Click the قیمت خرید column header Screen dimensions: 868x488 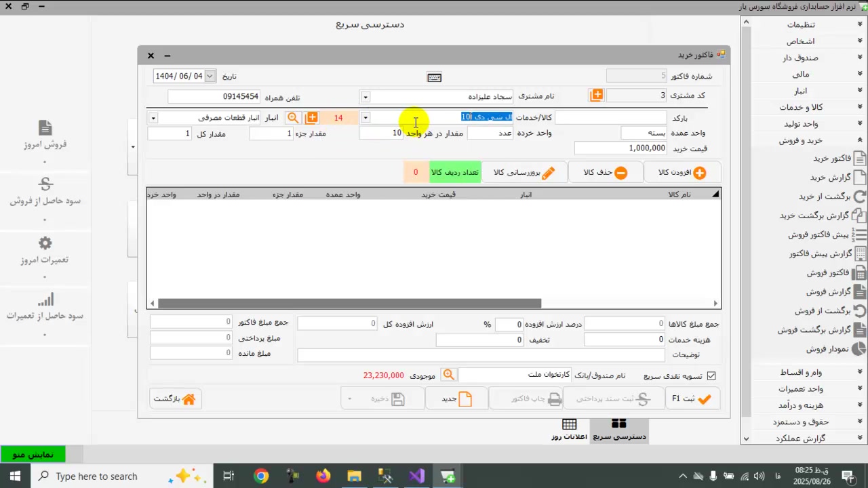pos(439,195)
